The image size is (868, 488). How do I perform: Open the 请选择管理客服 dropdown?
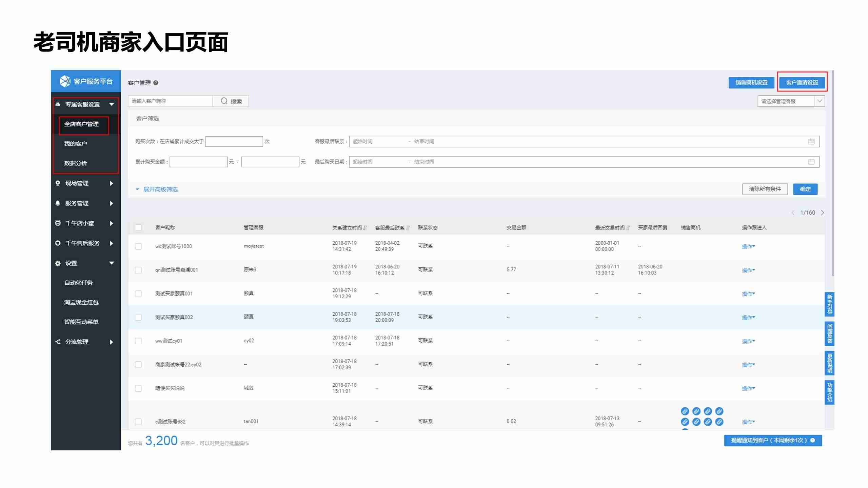click(x=791, y=101)
